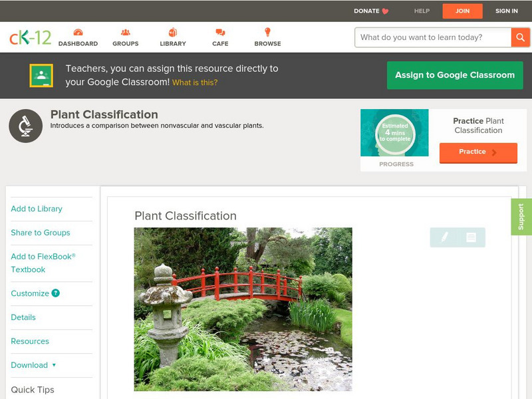Open the green Support side tab
This screenshot has width=532, height=399.
(521, 217)
